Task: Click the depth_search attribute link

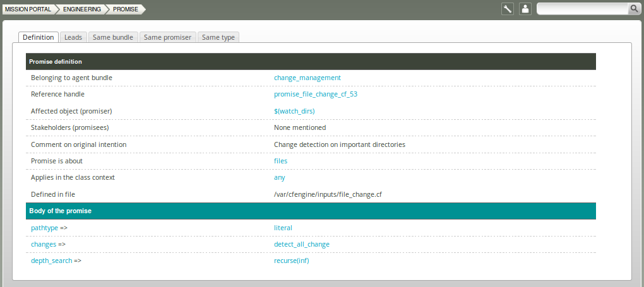Action: coord(51,261)
